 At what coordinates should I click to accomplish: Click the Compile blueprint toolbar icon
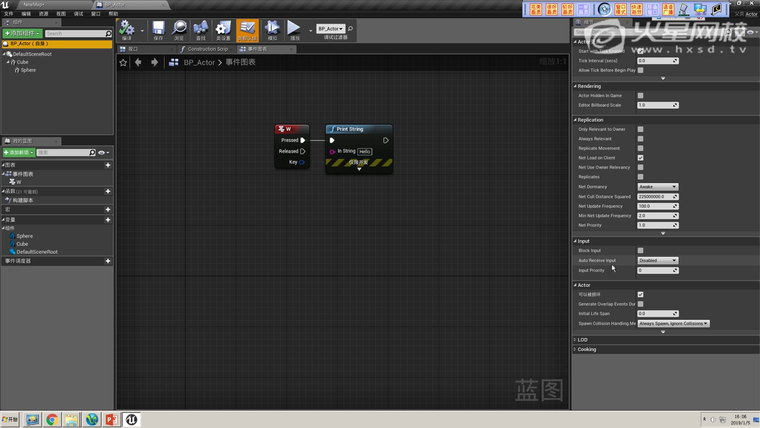point(127,30)
